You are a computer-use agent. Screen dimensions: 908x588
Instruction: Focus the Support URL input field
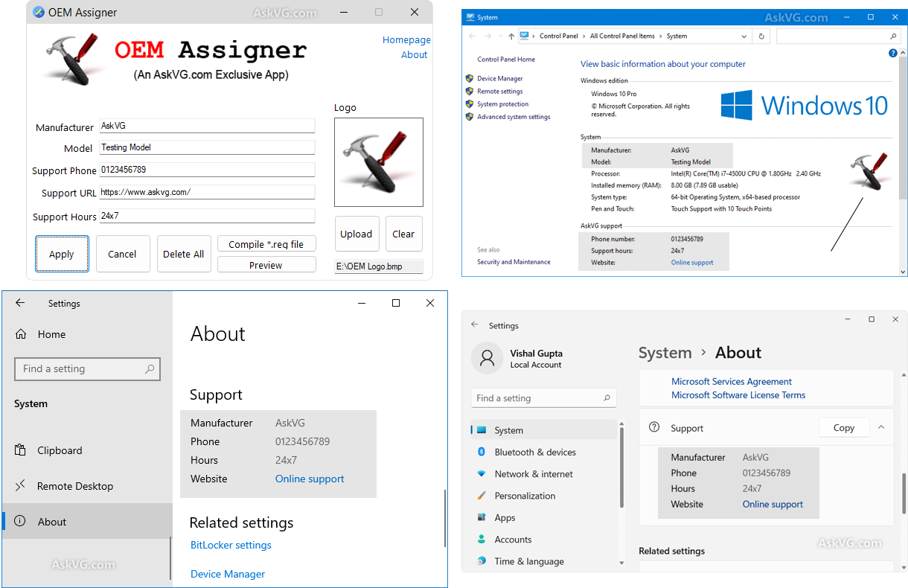click(207, 192)
